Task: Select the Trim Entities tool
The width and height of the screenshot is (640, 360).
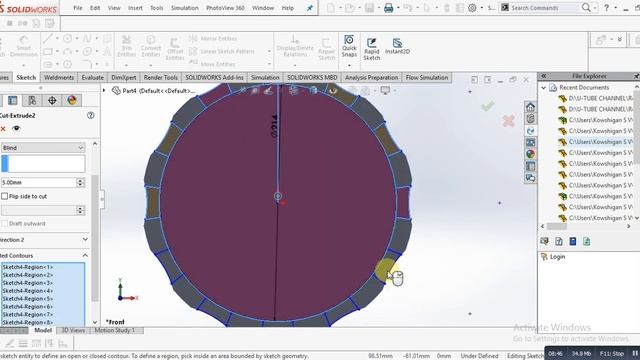Action: 127,46
